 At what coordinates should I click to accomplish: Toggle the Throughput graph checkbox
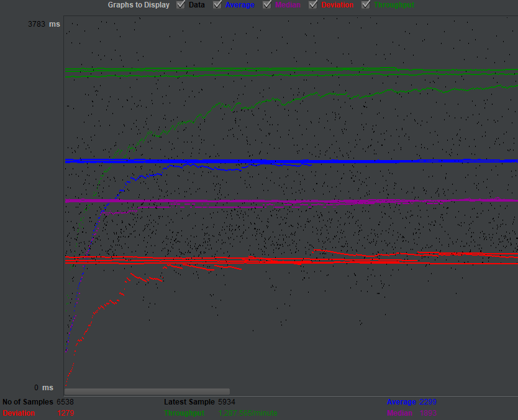[x=366, y=5]
